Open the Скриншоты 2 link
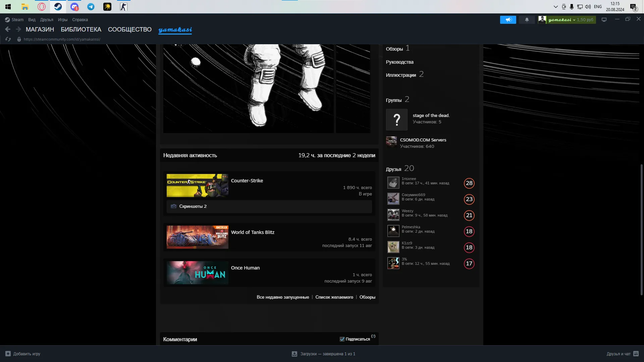 pyautogui.click(x=193, y=206)
